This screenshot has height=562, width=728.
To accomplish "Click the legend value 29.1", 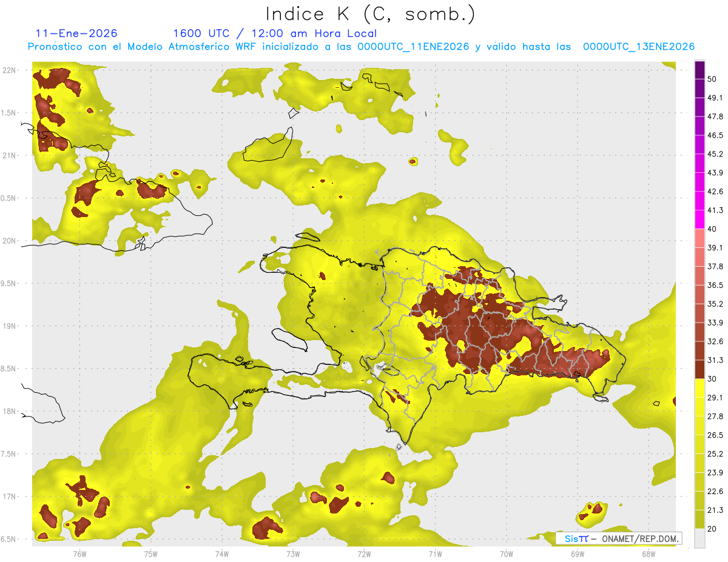I will point(716,398).
